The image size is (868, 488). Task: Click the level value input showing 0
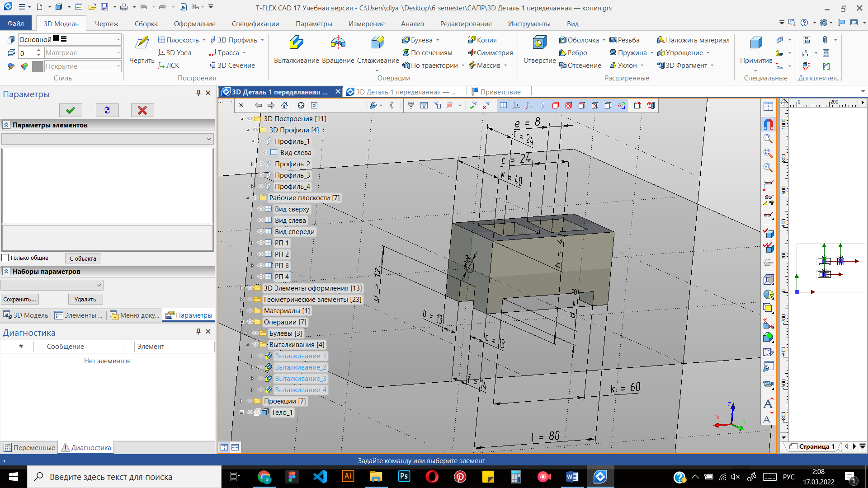coord(27,53)
